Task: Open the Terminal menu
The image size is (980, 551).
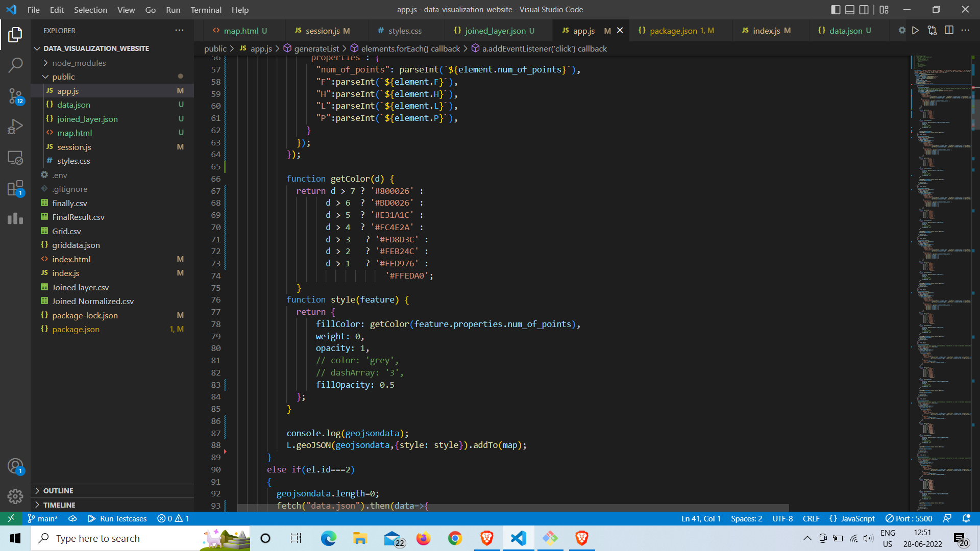Action: click(206, 10)
